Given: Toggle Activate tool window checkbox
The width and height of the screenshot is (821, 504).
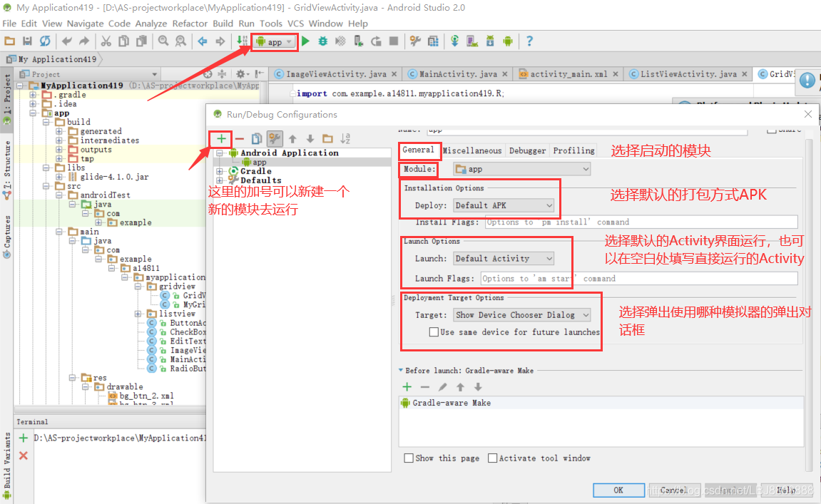Looking at the screenshot, I should coord(492,458).
